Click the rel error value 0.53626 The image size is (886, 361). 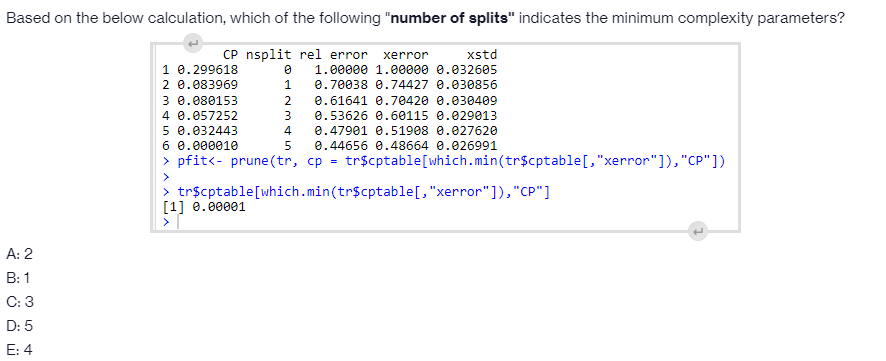[x=341, y=116]
